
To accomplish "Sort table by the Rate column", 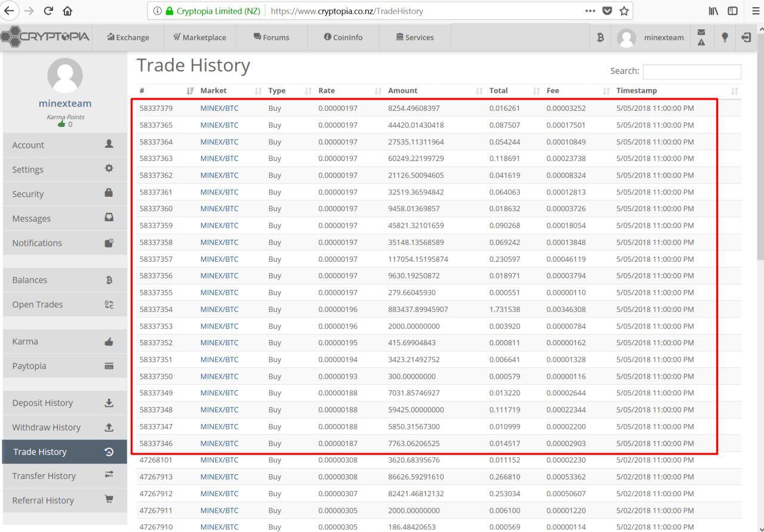I will pyautogui.click(x=350, y=91).
